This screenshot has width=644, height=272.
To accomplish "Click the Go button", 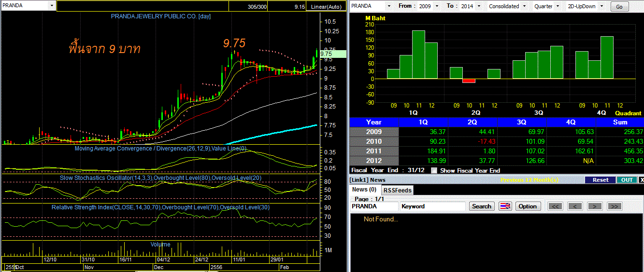I will click(619, 7).
